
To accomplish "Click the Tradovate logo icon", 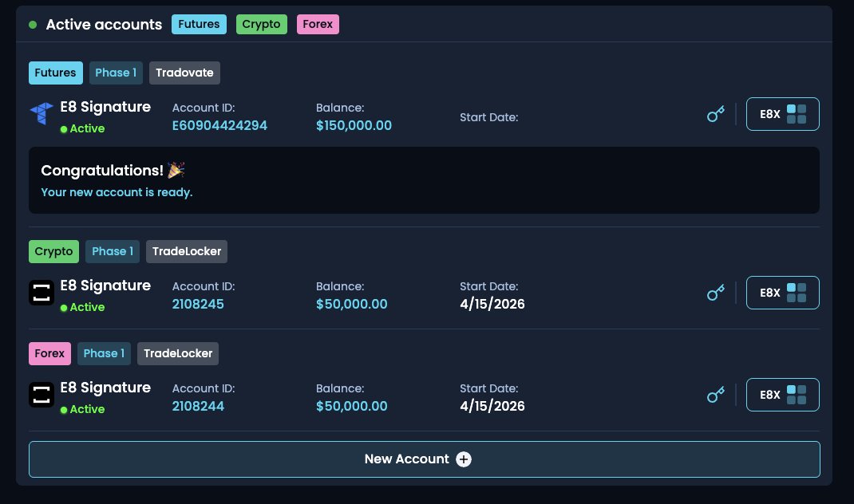I will point(42,113).
